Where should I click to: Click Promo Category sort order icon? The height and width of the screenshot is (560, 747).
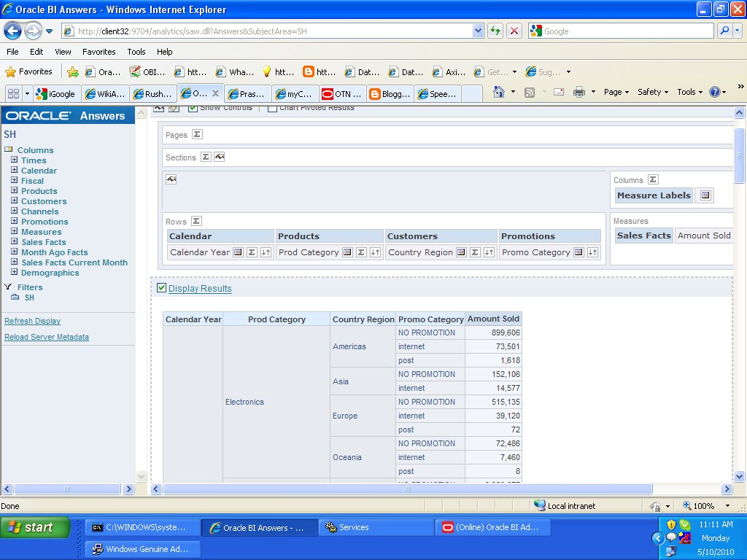[592, 252]
